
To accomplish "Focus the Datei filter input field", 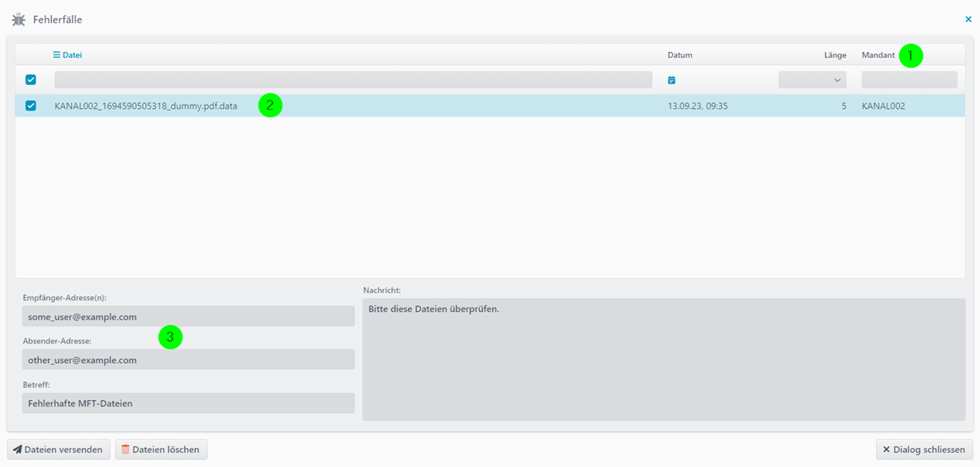I will point(353,80).
